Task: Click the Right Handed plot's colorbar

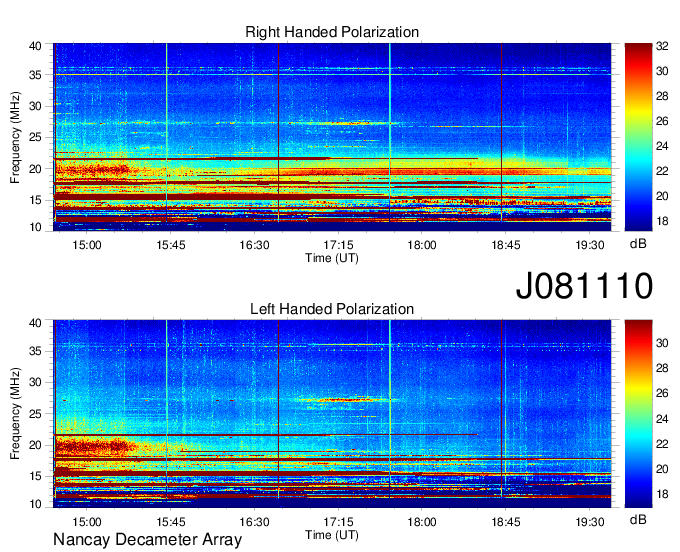Action: [x=638, y=137]
